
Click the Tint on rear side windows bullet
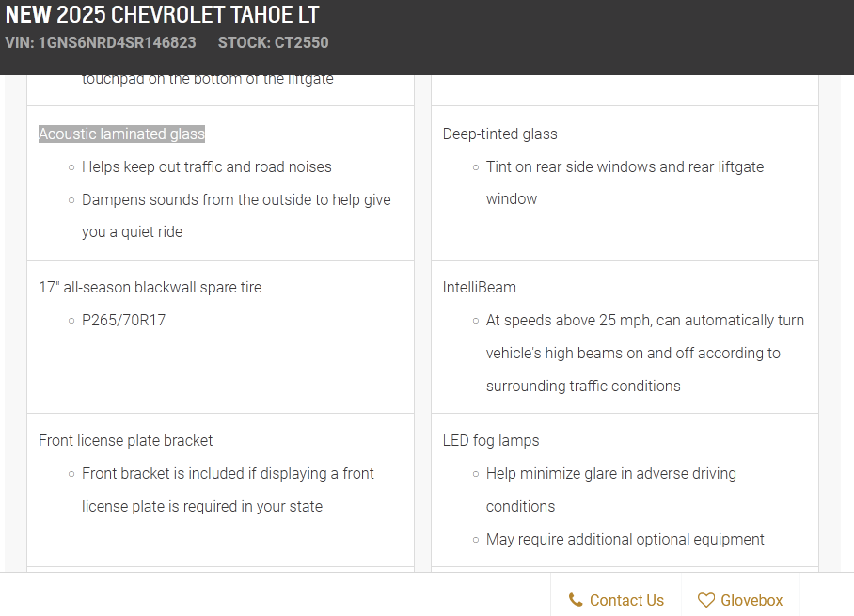pos(625,183)
